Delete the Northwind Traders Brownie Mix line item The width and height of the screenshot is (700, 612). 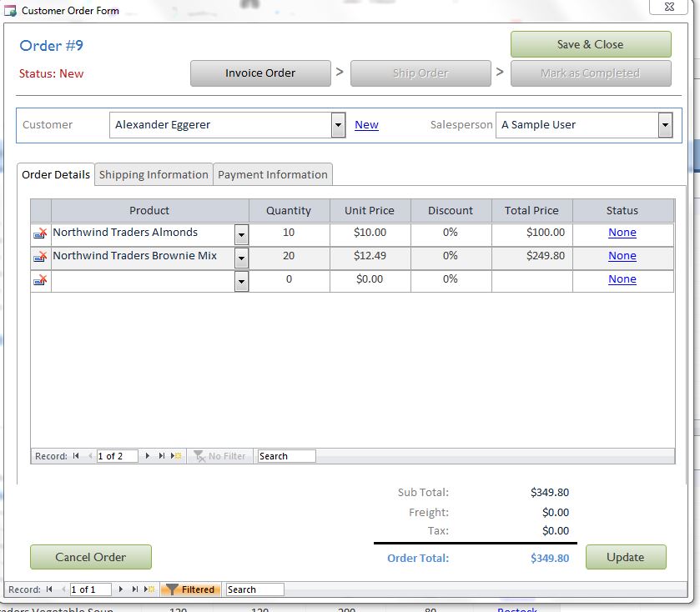pos(40,257)
